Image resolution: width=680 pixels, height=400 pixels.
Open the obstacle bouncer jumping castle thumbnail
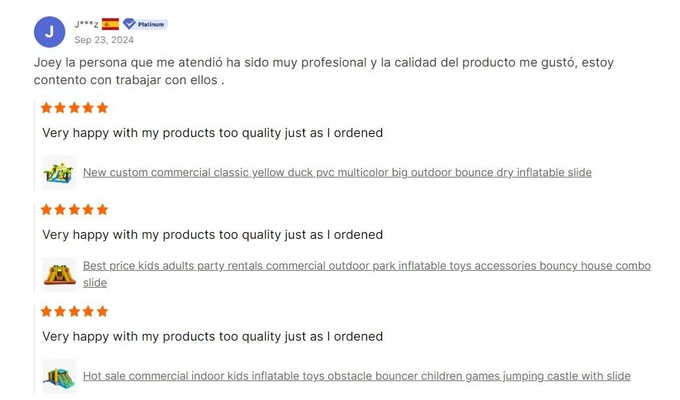click(x=59, y=376)
